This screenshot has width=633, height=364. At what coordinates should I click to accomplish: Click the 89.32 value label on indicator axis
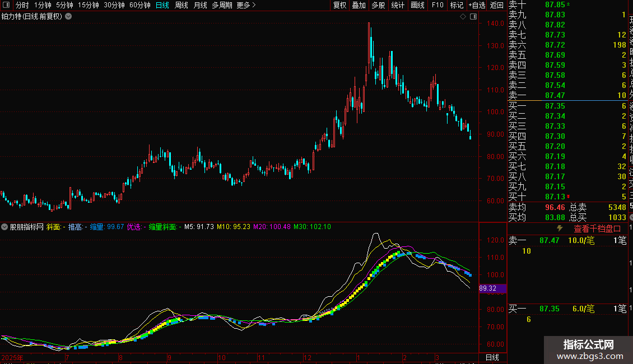coord(492,288)
